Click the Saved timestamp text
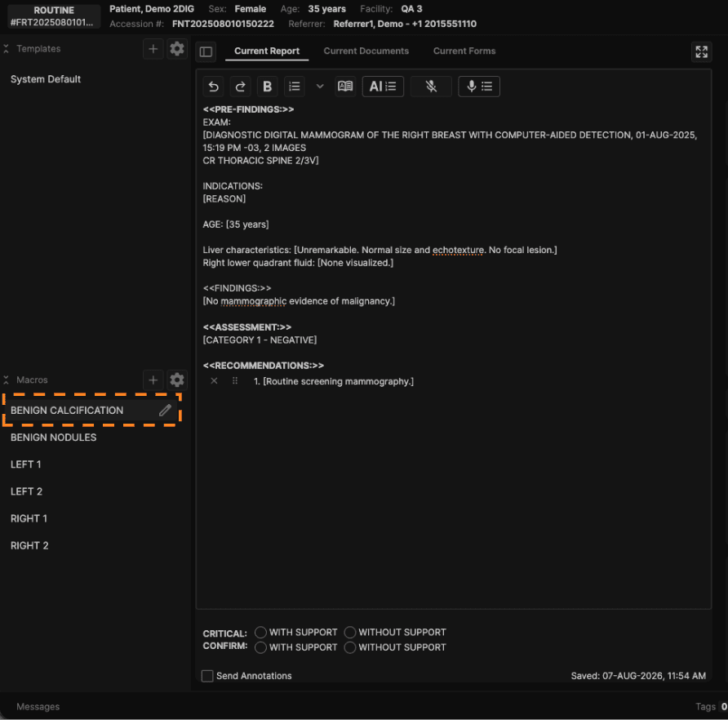Viewport: 728px width, 720px height. tap(638, 676)
